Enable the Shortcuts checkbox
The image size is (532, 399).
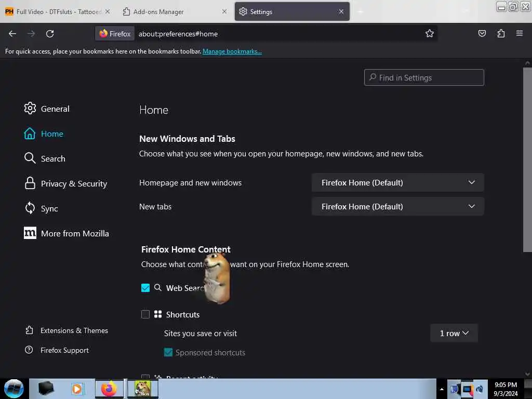click(x=145, y=314)
